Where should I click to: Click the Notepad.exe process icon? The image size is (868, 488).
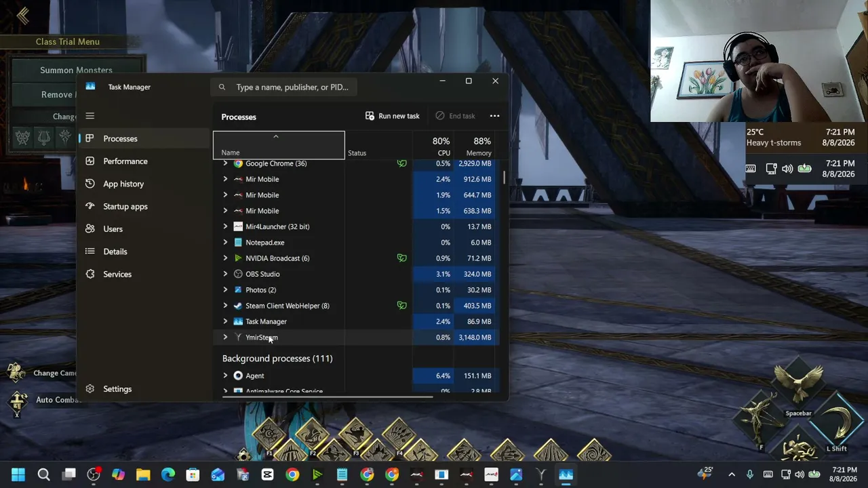click(238, 243)
